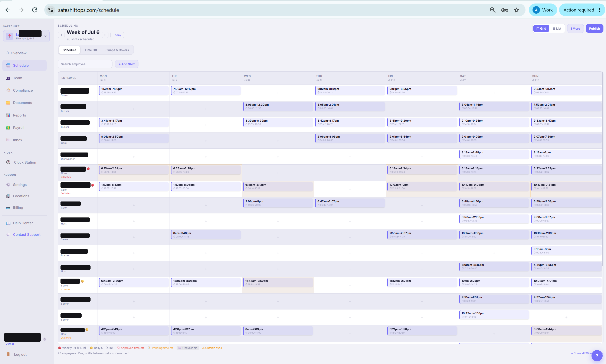This screenshot has width=606, height=364.
Task: Jump to Today
Action: (117, 35)
